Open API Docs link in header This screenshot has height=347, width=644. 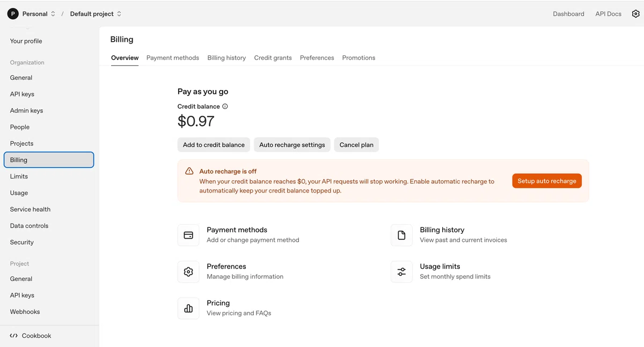(608, 14)
